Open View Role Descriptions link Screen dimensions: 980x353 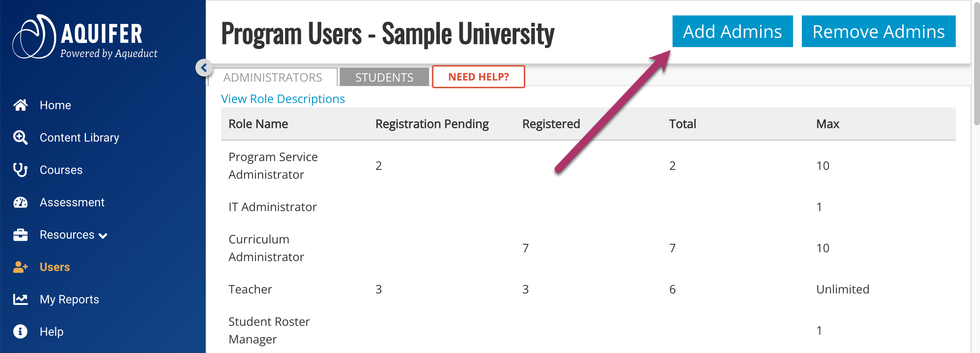tap(283, 99)
